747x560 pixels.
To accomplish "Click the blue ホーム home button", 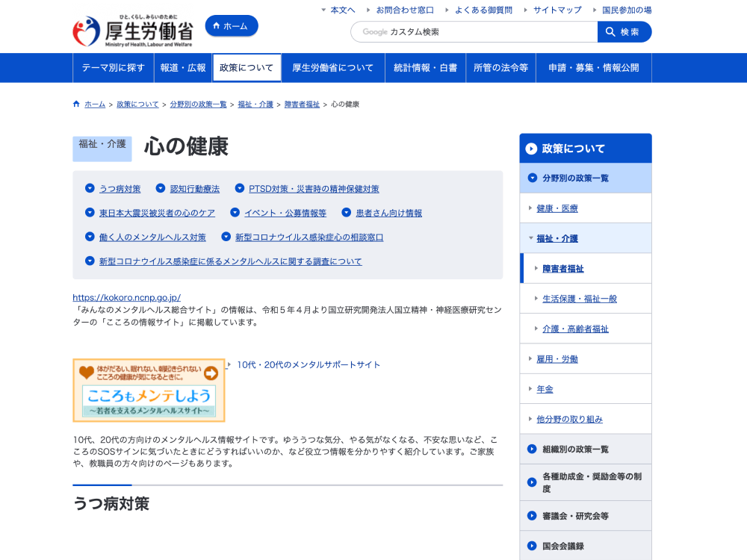I will (x=231, y=26).
